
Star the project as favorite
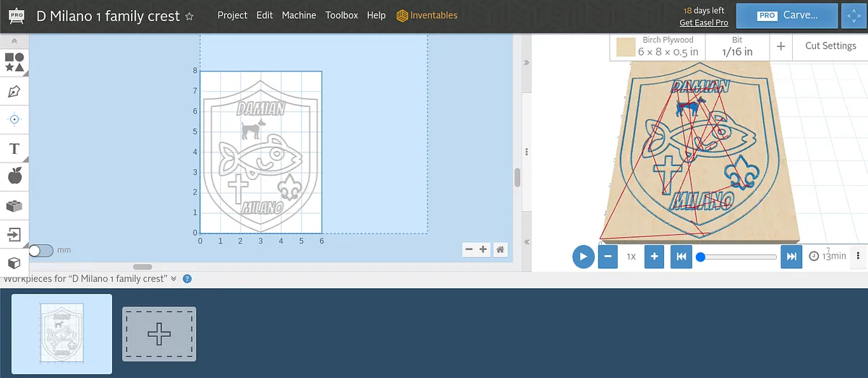tap(190, 16)
